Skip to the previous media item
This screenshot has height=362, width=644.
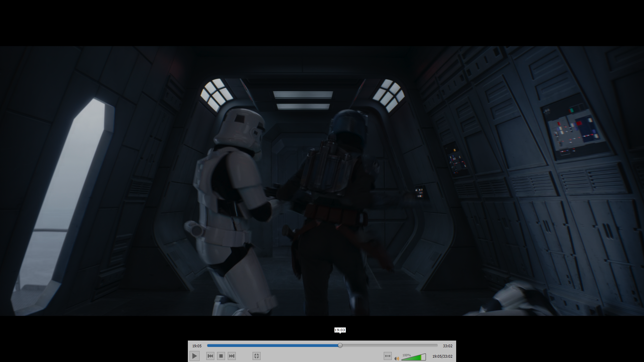[x=210, y=356]
